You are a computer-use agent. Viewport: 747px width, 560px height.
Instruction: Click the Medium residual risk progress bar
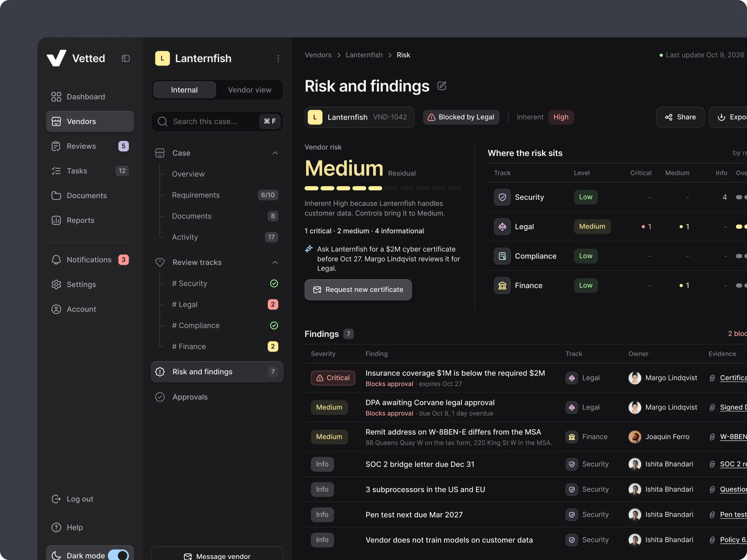(x=383, y=188)
